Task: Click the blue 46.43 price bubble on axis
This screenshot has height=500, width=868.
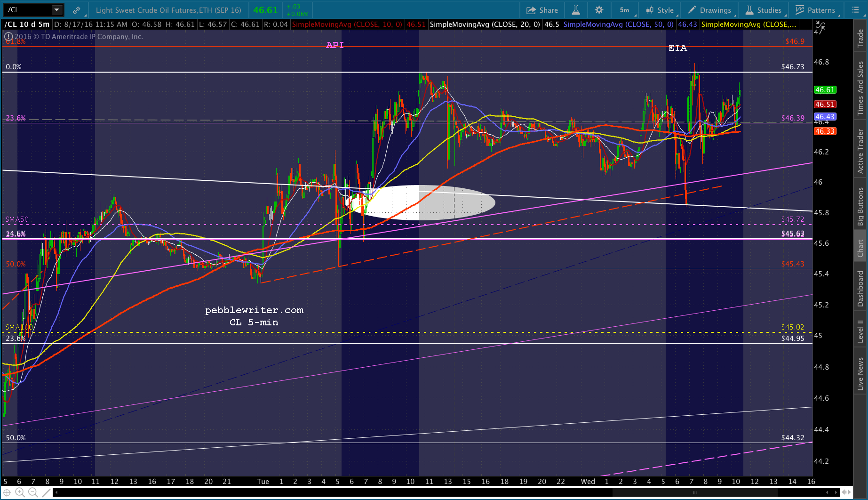Action: [x=825, y=117]
